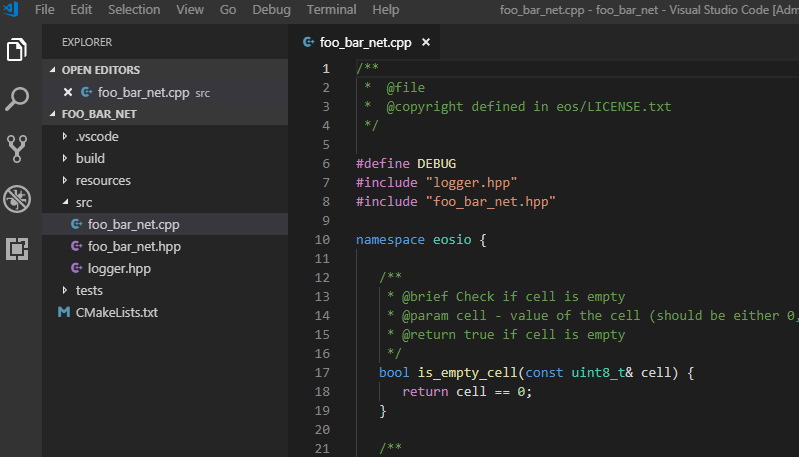Open the Selection menu
799x457 pixels.
(x=134, y=10)
